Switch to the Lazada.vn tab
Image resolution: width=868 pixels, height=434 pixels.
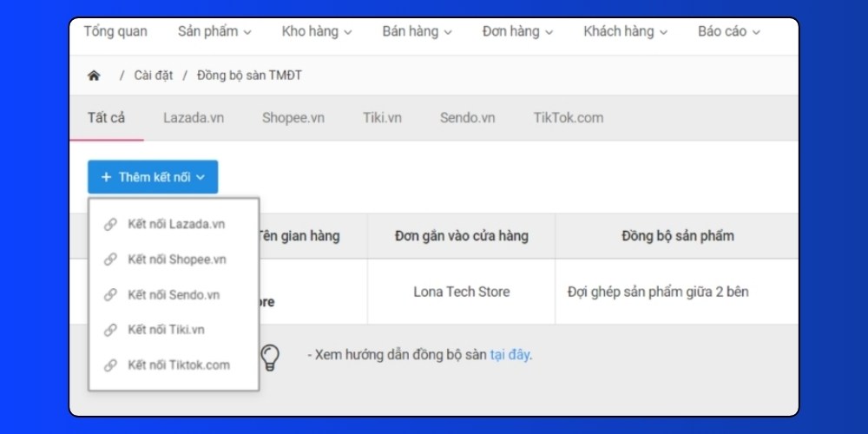[194, 118]
